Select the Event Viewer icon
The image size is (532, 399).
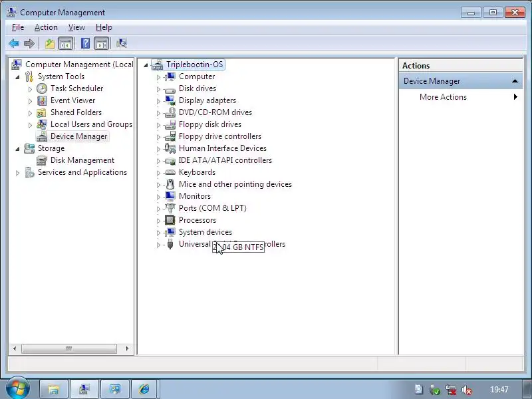(42, 100)
